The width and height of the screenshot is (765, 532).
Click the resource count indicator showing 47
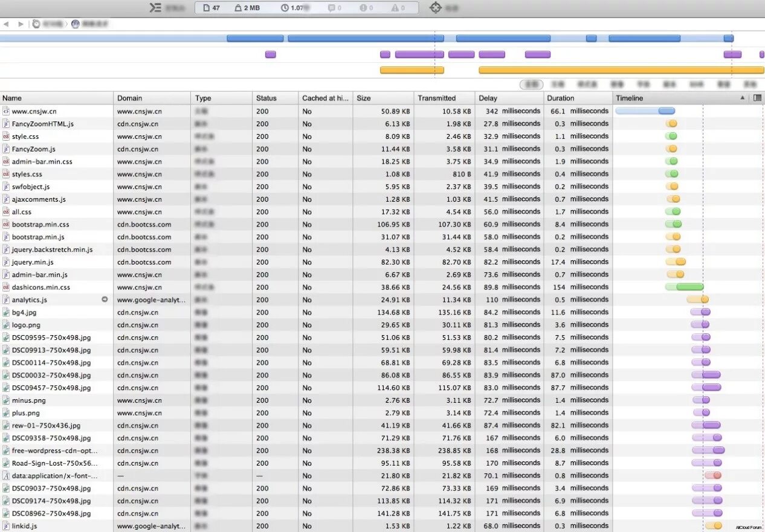pyautogui.click(x=211, y=8)
